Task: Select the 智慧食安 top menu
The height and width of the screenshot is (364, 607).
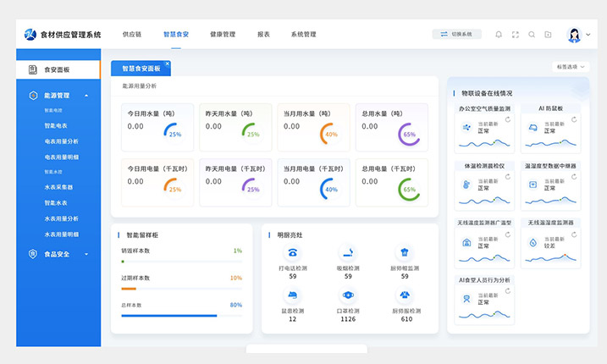Action: (x=176, y=35)
